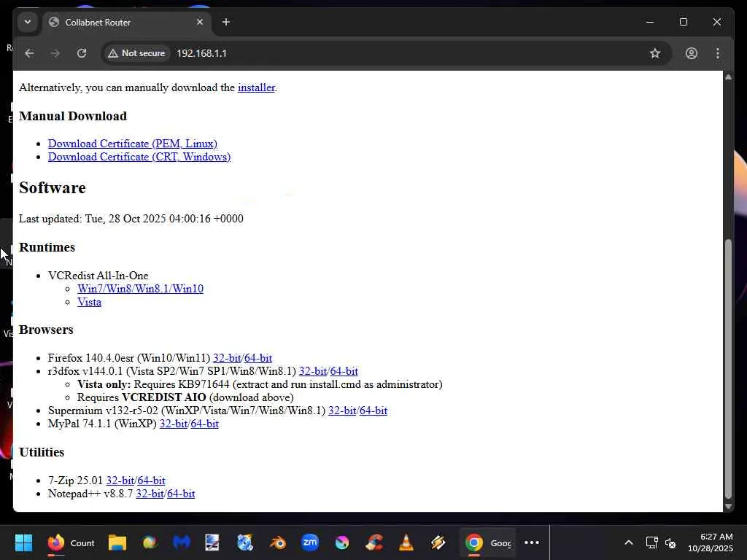Image resolution: width=747 pixels, height=560 pixels.
Task: Open CCleaner from the taskbar
Action: tap(374, 542)
